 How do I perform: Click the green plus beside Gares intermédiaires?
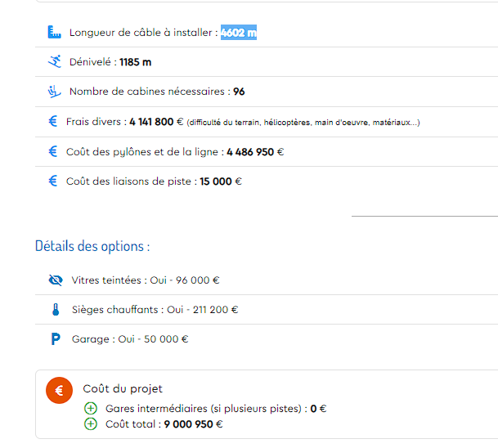(91, 408)
